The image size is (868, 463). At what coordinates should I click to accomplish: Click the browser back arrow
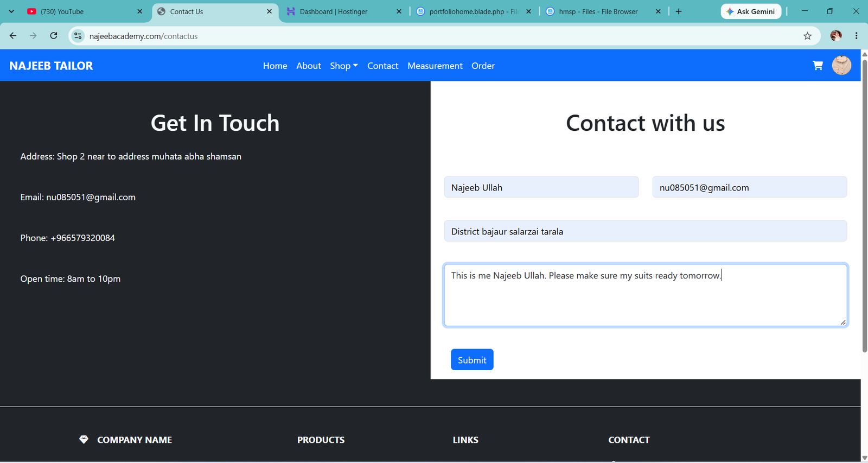click(x=13, y=36)
